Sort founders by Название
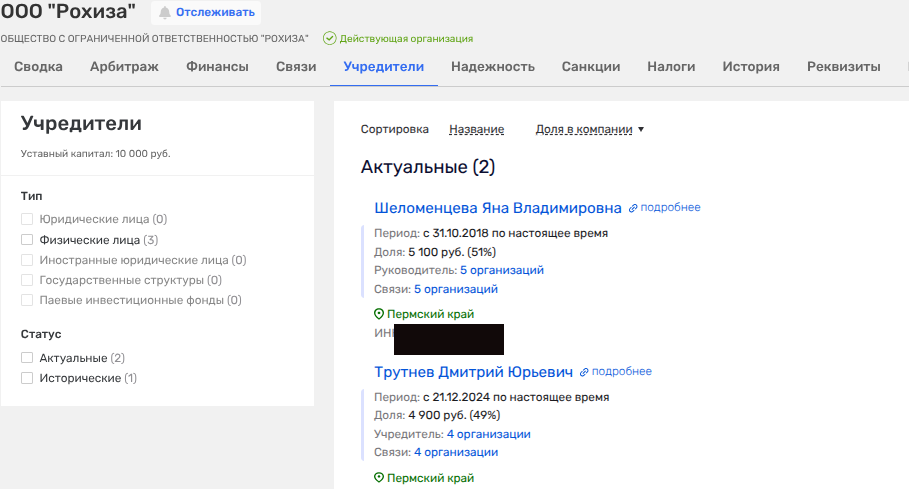 476,129
